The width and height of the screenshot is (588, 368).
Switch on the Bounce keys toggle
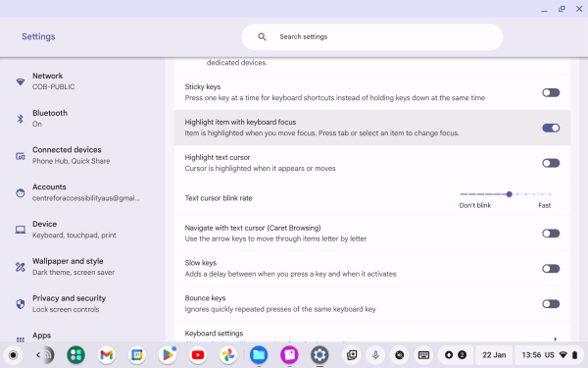click(551, 304)
